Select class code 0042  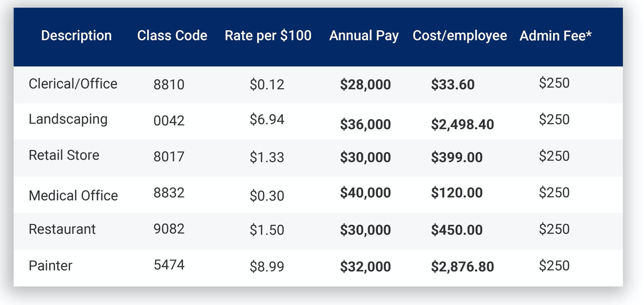pyautogui.click(x=169, y=121)
